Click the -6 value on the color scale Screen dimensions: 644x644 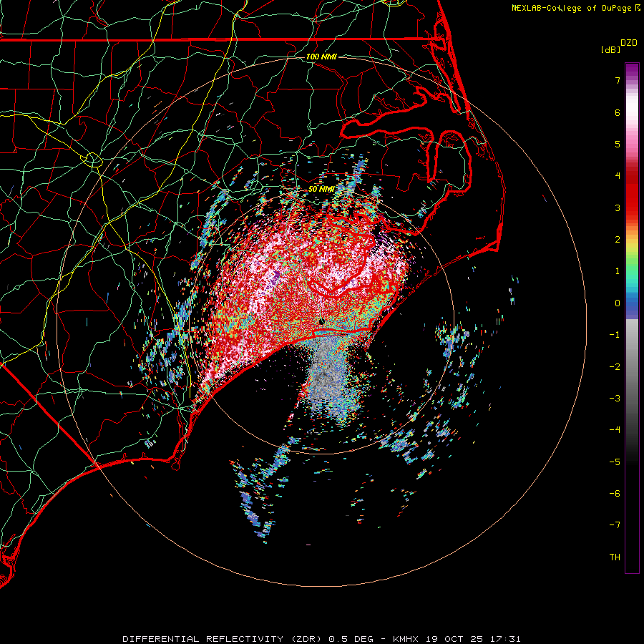(615, 494)
